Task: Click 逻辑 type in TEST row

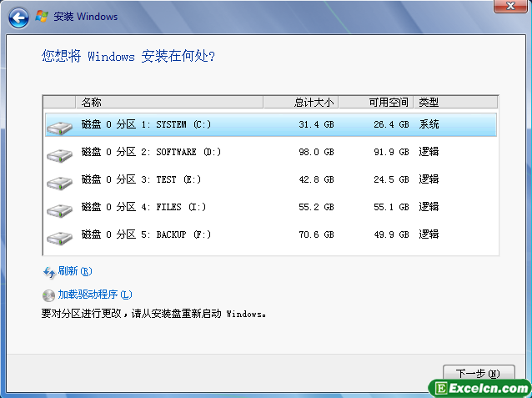Action: 429,179
